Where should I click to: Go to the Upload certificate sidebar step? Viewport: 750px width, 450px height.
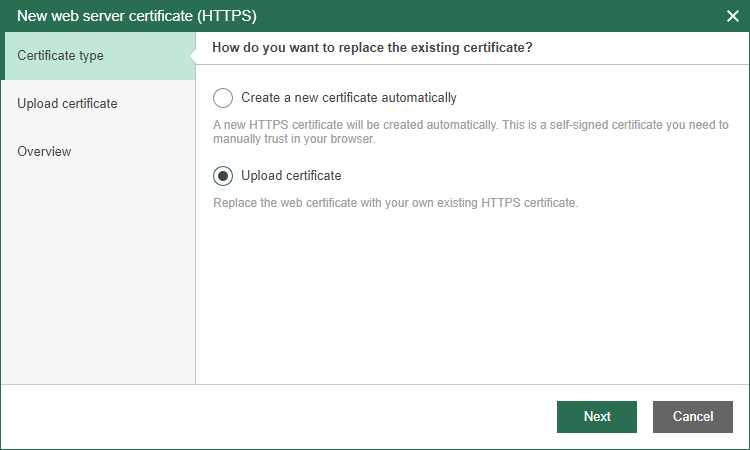tap(67, 104)
